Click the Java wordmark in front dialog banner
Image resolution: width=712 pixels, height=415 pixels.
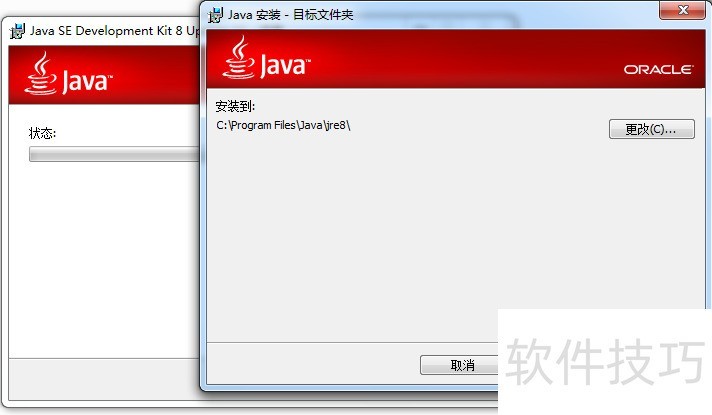[285, 65]
